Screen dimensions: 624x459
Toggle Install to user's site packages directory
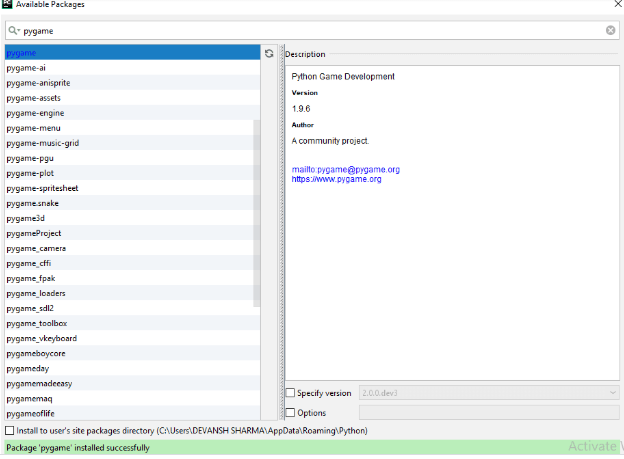point(10,430)
